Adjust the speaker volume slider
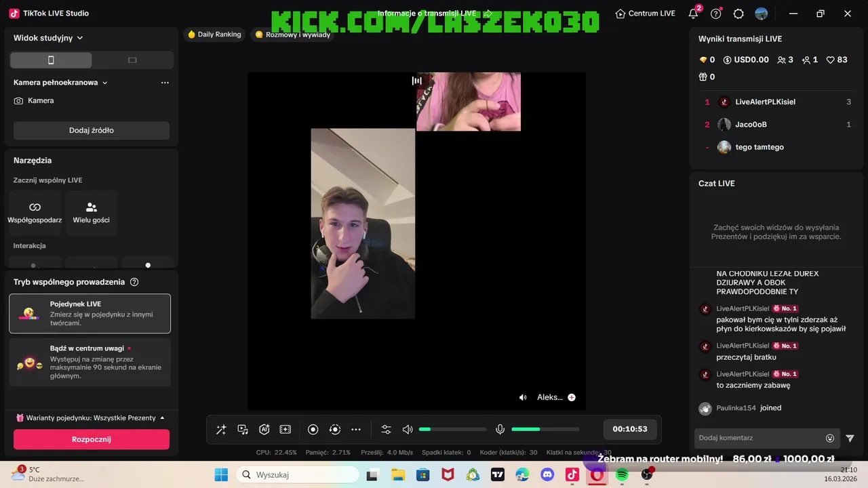Viewport: 868px width, 488px height. (x=452, y=430)
